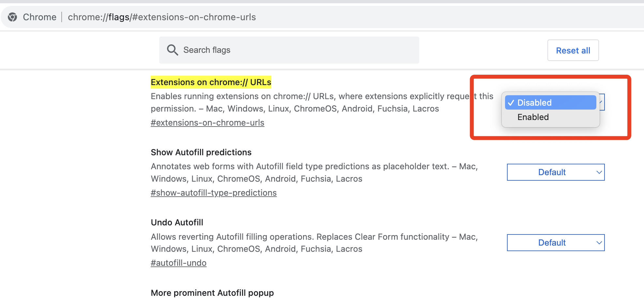Click the chrome://flags URL in address bar
The height and width of the screenshot is (302, 644).
click(162, 17)
